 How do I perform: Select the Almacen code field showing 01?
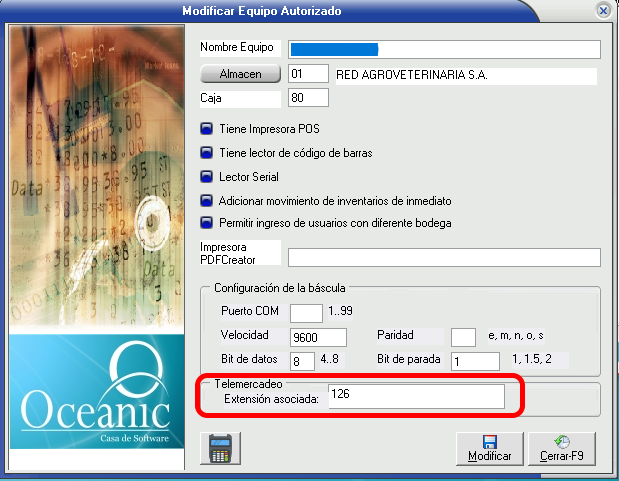(308, 74)
